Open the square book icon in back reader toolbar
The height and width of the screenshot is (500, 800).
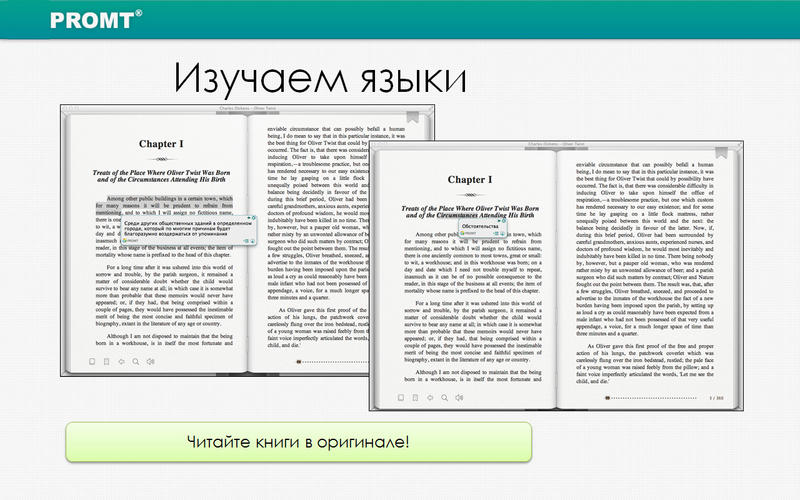(x=92, y=361)
